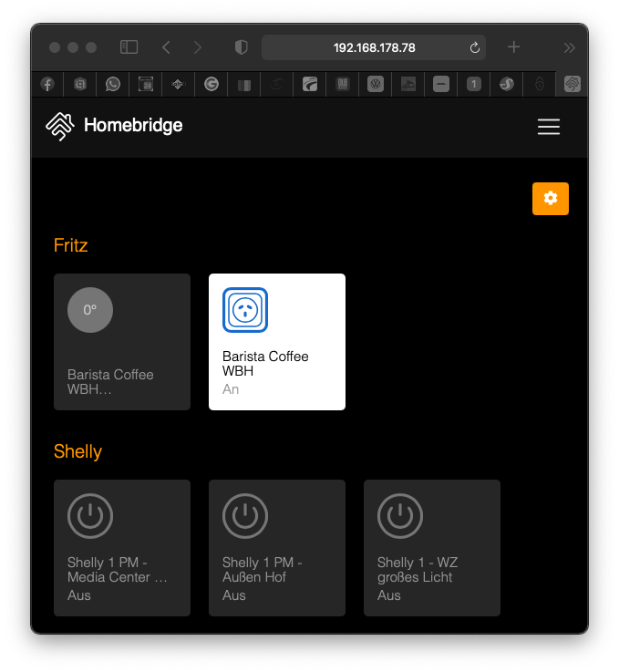Image resolution: width=619 pixels, height=672 pixels.
Task: Open accessories layout settings gear button
Action: coord(550,199)
